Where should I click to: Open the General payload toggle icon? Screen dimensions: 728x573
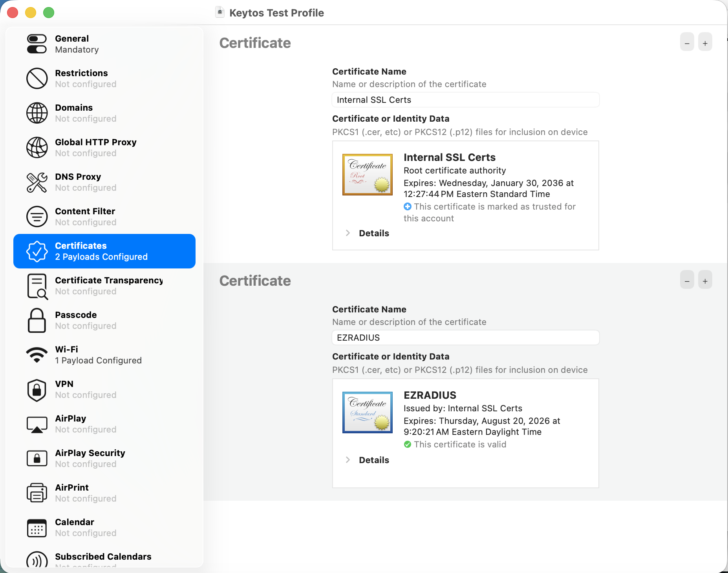pos(37,44)
